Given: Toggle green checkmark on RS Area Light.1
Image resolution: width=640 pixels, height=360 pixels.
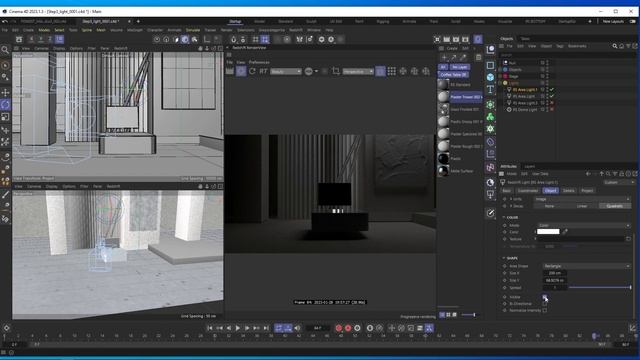Looking at the screenshot, I should click(552, 89).
